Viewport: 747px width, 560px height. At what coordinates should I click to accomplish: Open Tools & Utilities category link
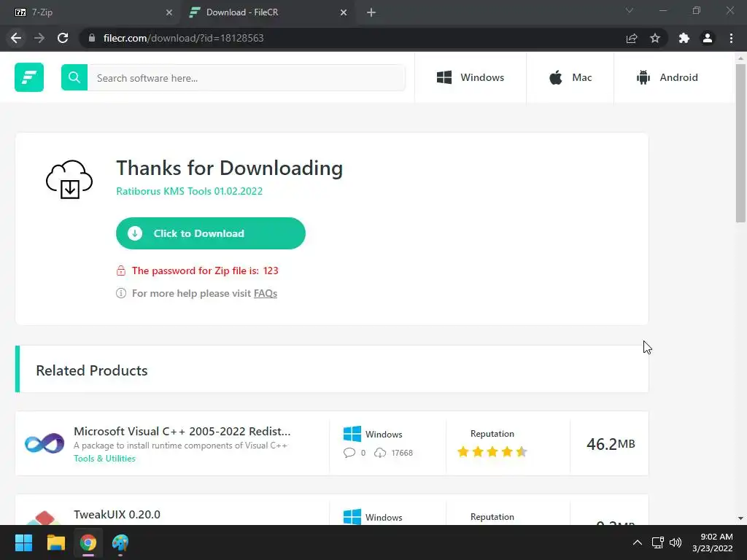tap(104, 458)
